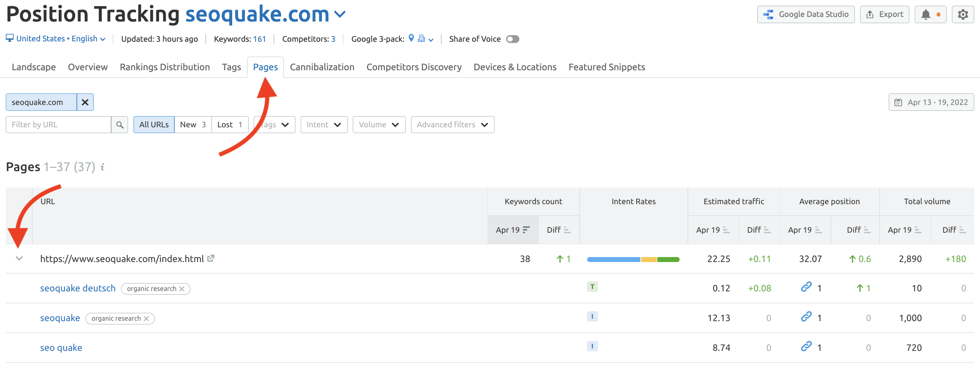
Task: Switch to the Overview tab
Action: pyautogui.click(x=88, y=67)
